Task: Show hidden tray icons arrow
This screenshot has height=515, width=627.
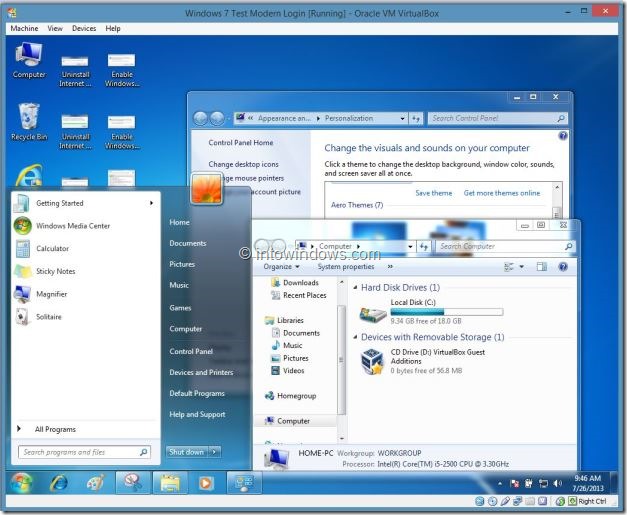Action: [500, 483]
